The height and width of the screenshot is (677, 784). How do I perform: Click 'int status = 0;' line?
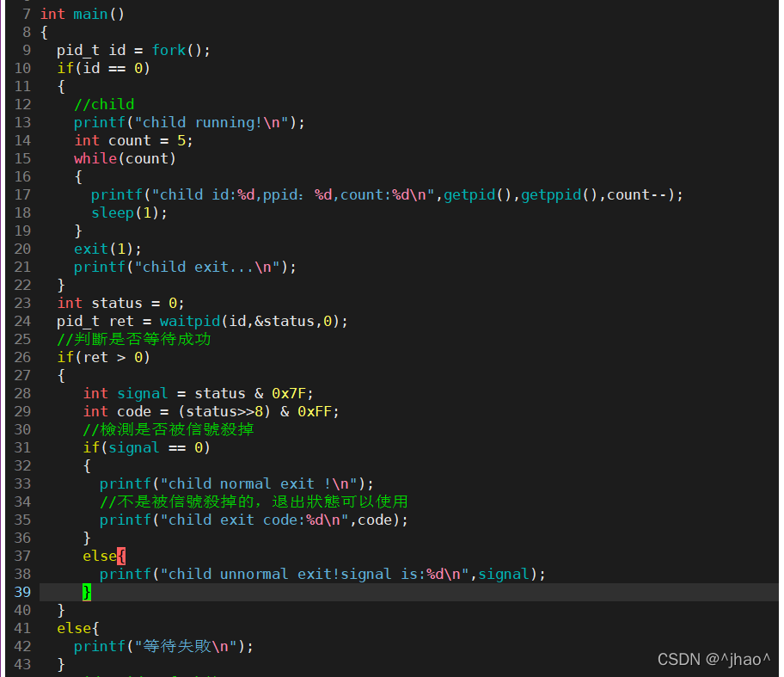[x=120, y=303]
